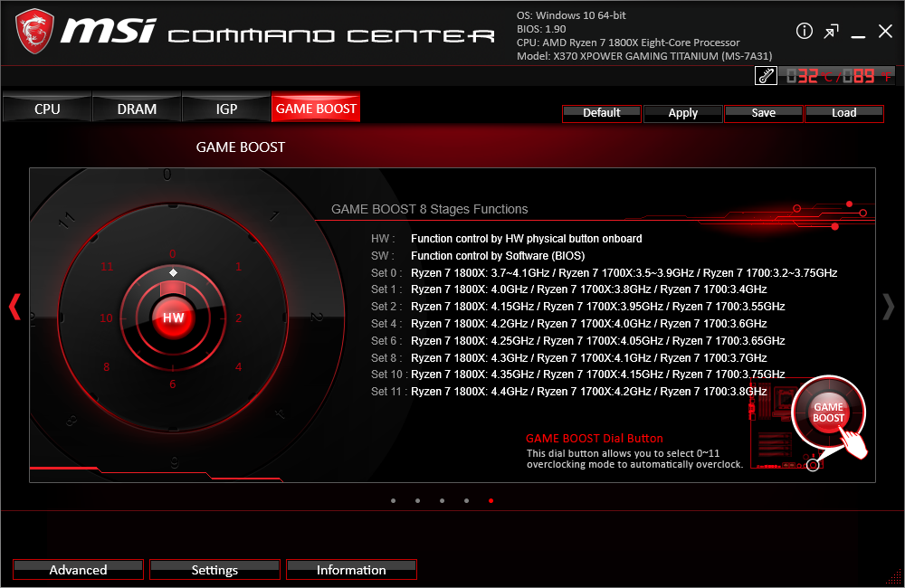Jump to the first page indicator dot
The height and width of the screenshot is (588, 905).
(x=394, y=501)
